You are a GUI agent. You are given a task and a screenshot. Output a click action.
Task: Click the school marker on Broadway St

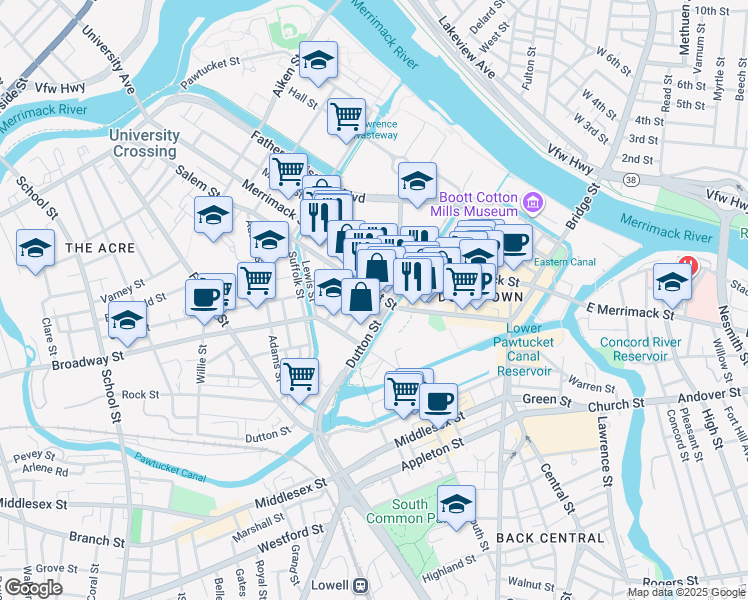[x=127, y=321]
